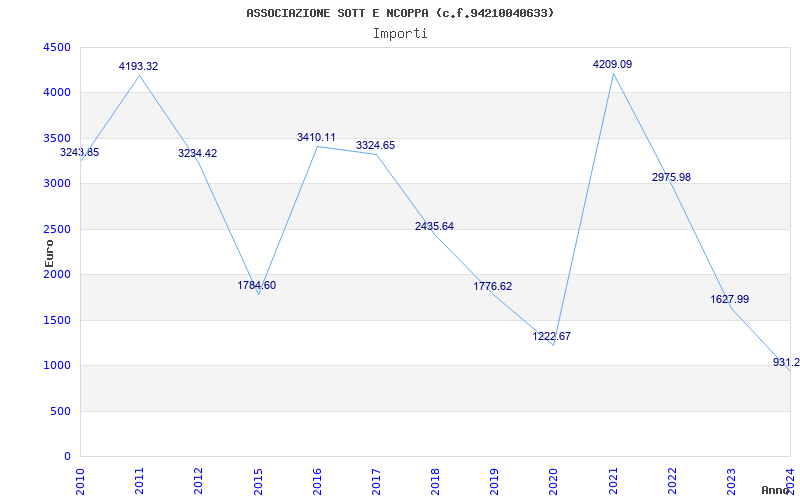Click the 3410.11 data label
Viewport: 800px width, 500px height.
[x=316, y=137]
